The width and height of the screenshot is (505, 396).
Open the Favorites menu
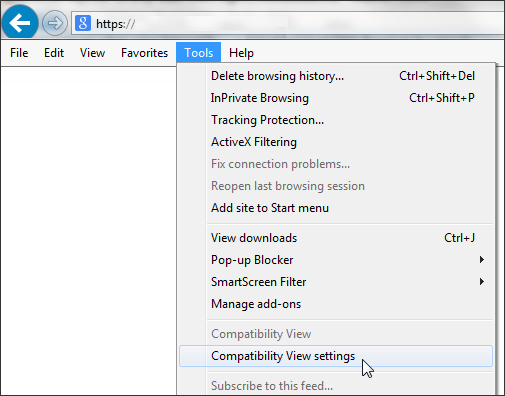[144, 53]
